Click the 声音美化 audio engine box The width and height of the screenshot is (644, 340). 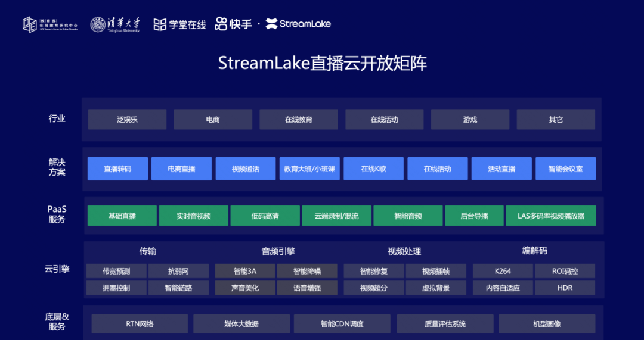245,288
